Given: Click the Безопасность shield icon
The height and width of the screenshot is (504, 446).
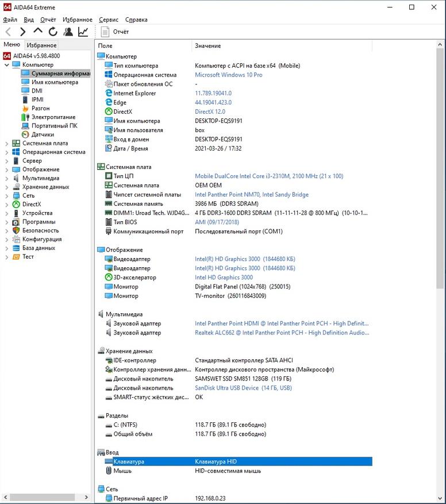Looking at the screenshot, I should pos(16,230).
